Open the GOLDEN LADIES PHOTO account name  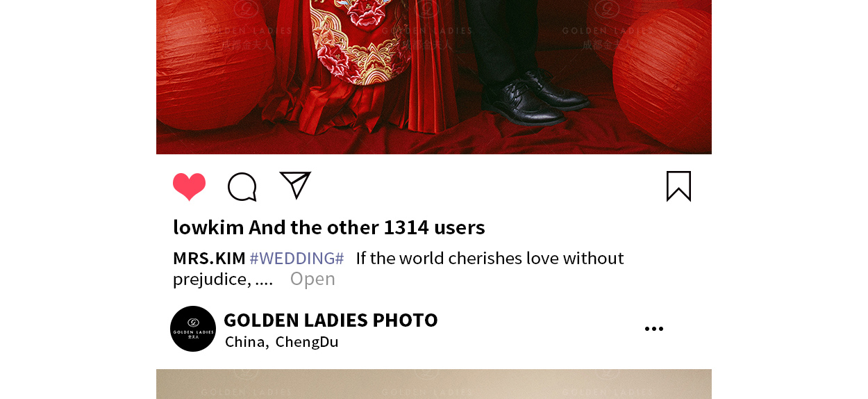click(331, 320)
